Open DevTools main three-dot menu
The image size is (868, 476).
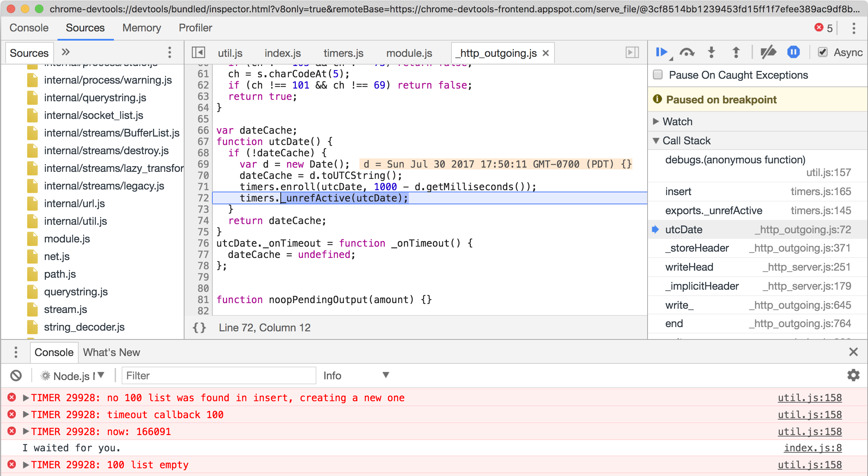854,28
